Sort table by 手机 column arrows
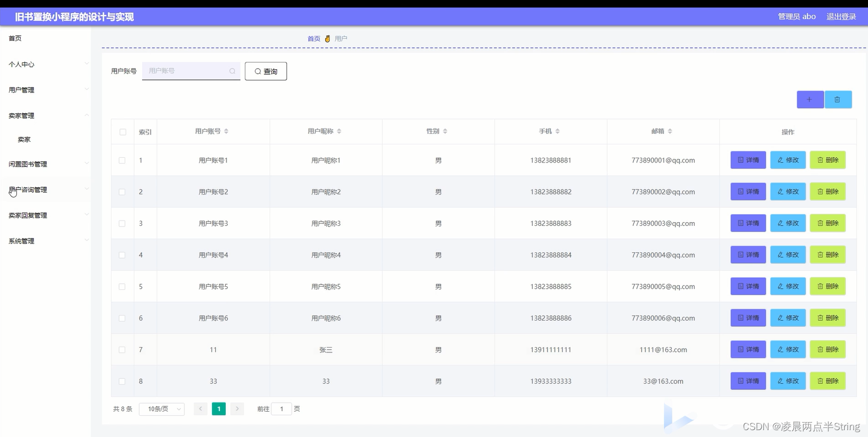This screenshot has width=868, height=437. [557, 131]
